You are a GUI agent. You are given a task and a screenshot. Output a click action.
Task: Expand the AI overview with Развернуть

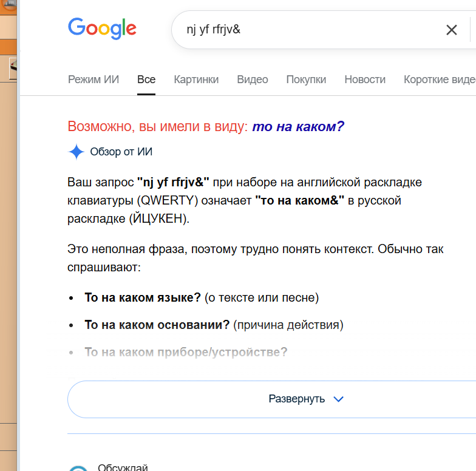pos(272,399)
